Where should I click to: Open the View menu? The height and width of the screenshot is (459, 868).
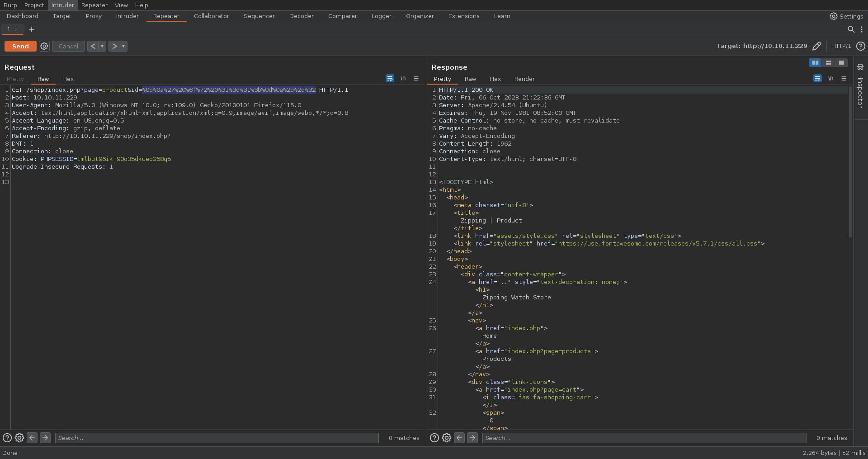point(121,5)
